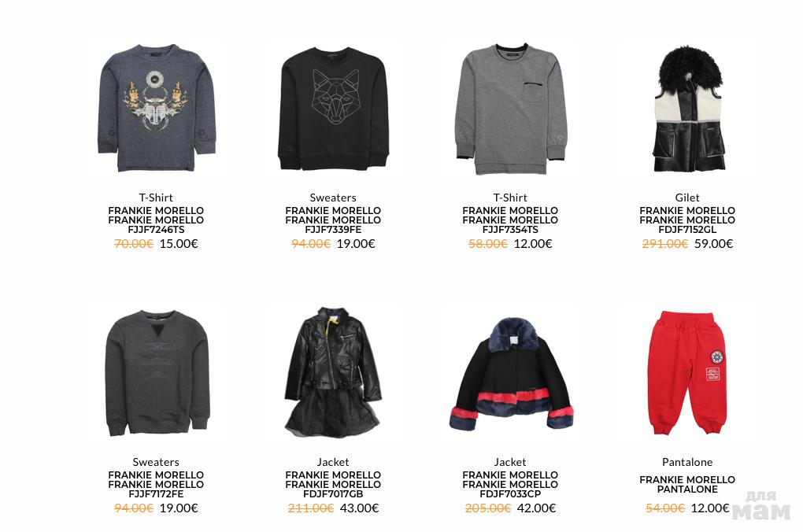803x532 pixels.
Task: Open the fur-hooded gilet image
Action: point(688,109)
